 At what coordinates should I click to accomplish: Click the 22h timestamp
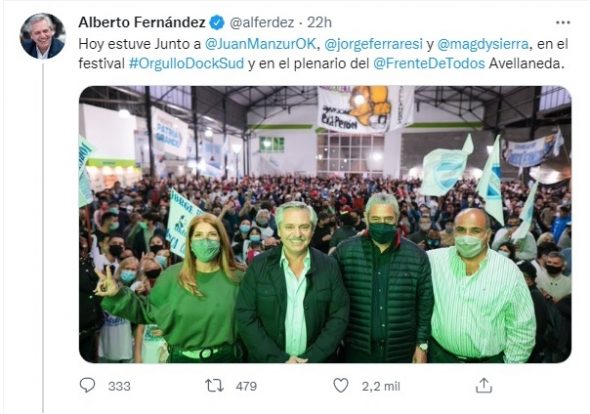click(319, 23)
